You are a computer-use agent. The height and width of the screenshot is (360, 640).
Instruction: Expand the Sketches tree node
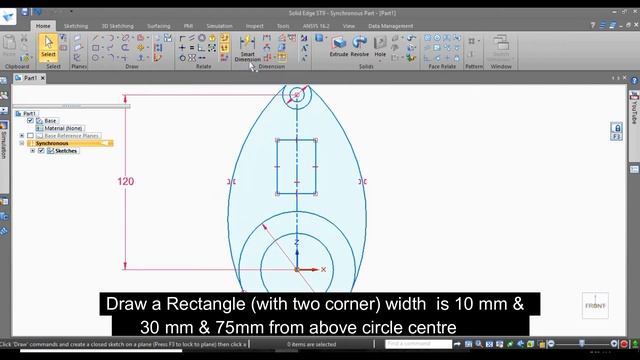(x=33, y=151)
